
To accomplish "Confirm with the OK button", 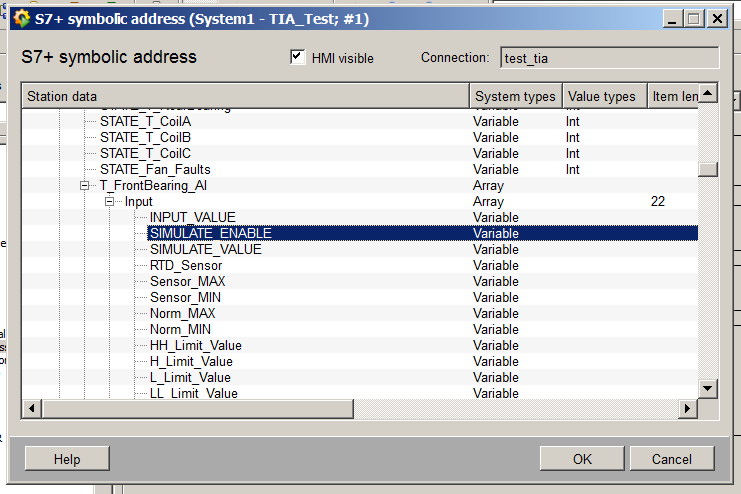I will (581, 459).
